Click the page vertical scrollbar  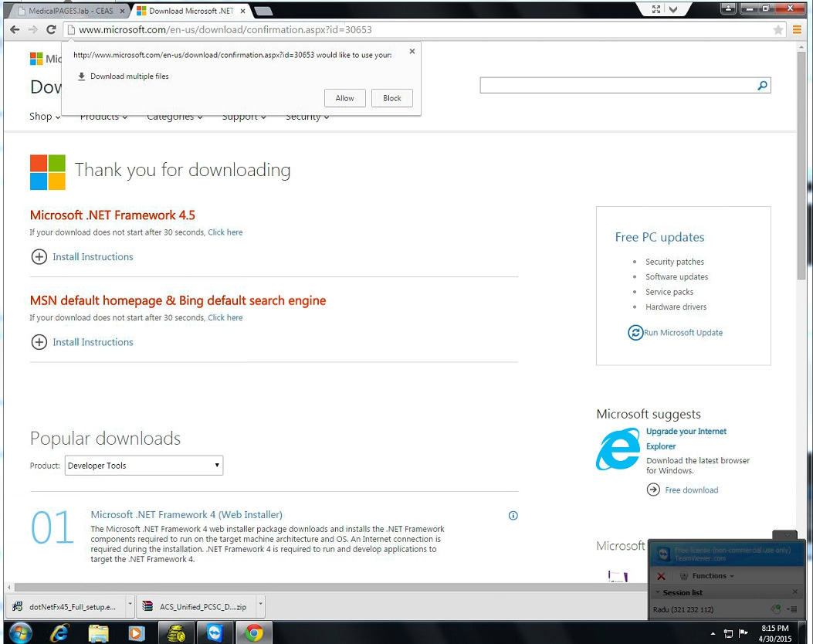coord(801,166)
